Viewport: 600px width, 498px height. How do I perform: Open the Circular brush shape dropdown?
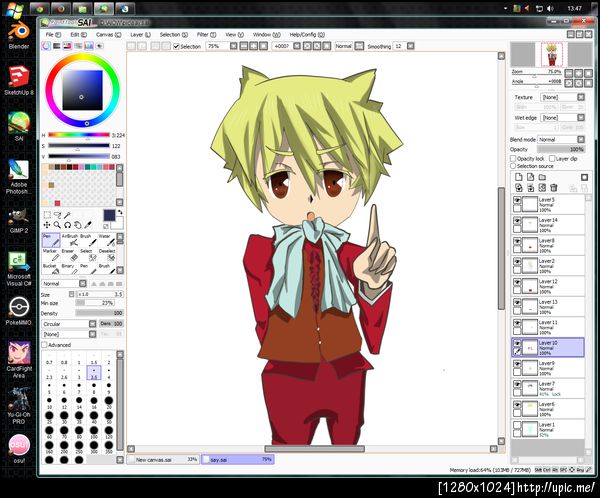[69, 324]
